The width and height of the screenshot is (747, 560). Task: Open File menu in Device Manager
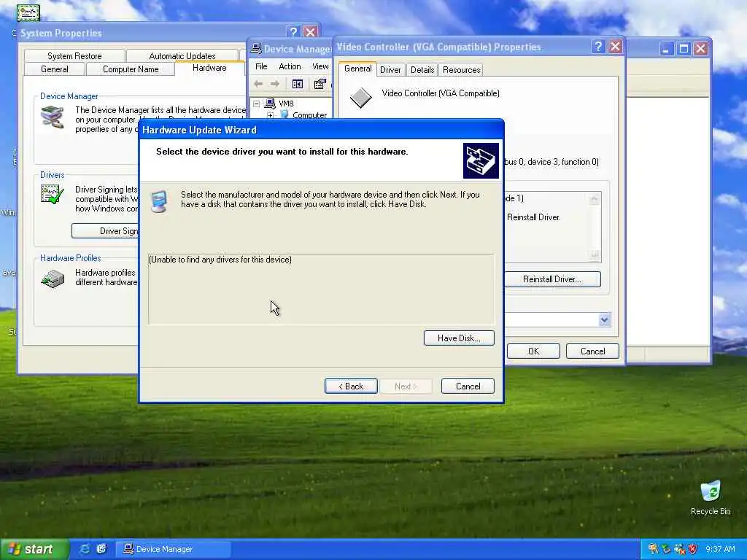261,66
